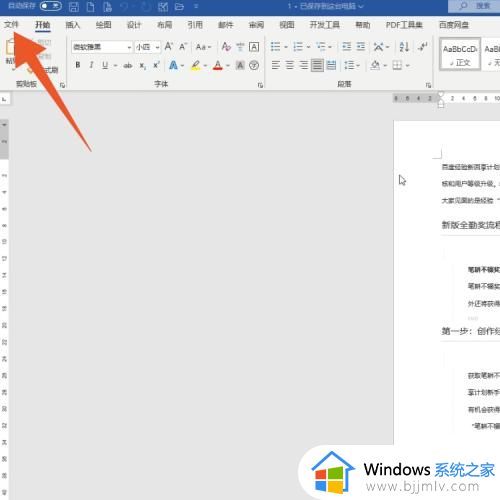This screenshot has height=500, width=500.
Task: Switch to the 设计 (Design) tab
Action: [134, 25]
